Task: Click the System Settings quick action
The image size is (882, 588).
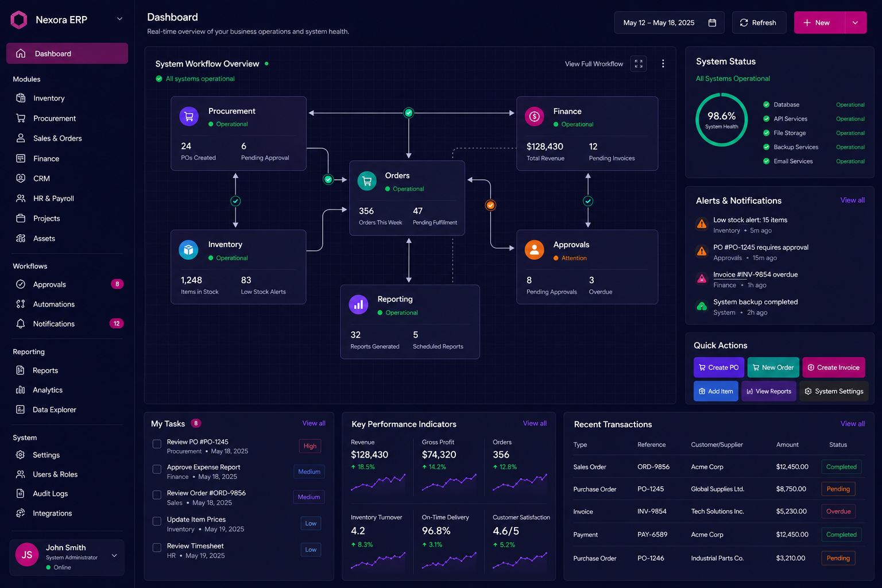Action: pos(834,391)
